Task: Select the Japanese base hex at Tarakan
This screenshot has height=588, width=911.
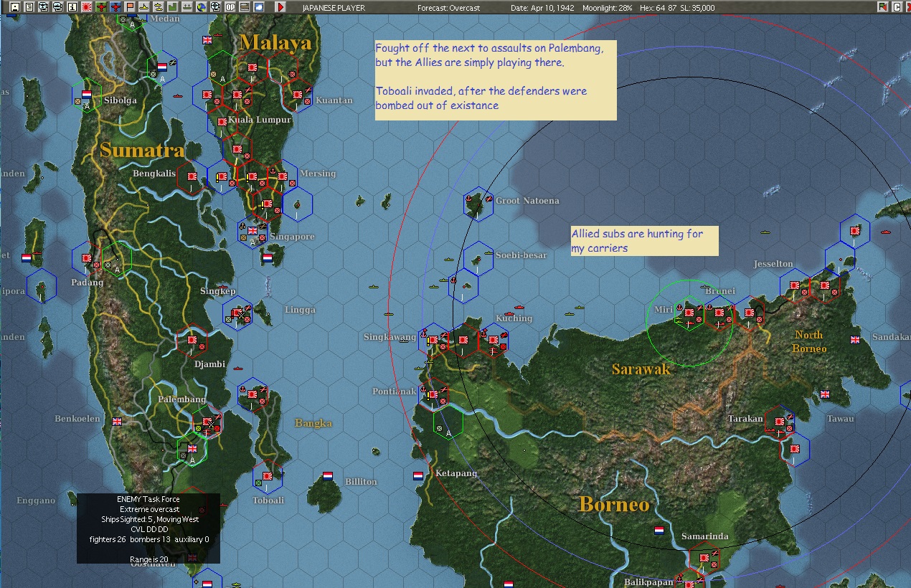Action: pyautogui.click(x=779, y=422)
